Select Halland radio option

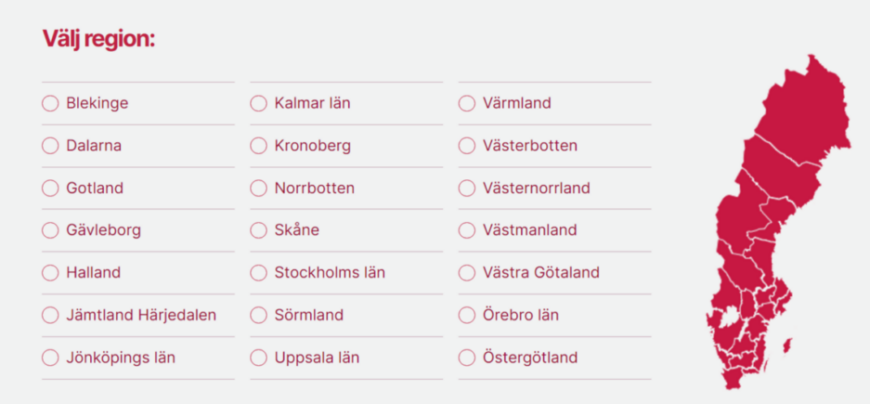click(50, 273)
